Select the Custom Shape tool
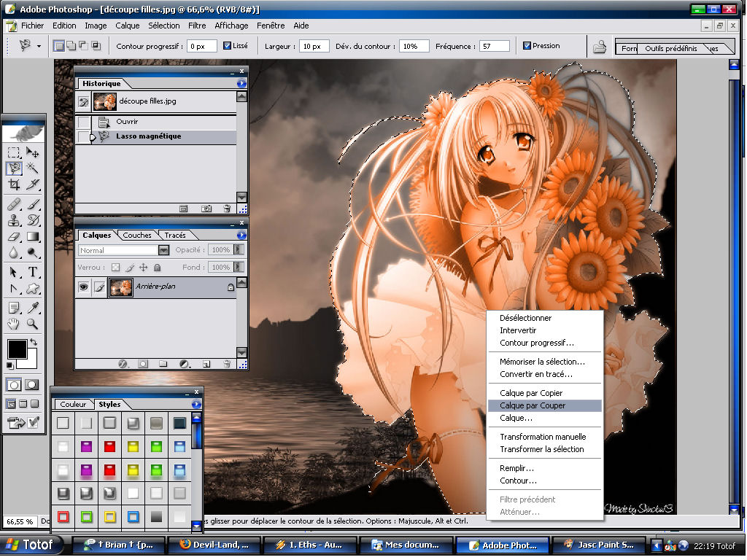The height and width of the screenshot is (560, 747). coord(32,288)
